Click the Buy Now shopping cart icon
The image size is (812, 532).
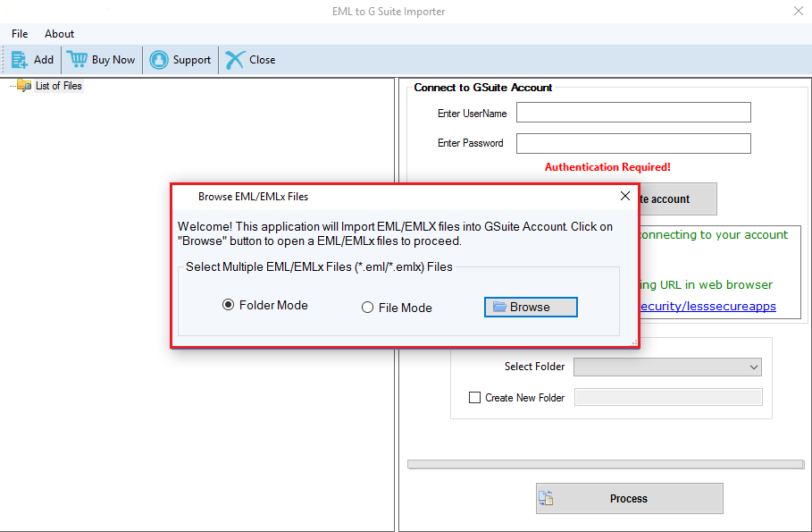77,59
